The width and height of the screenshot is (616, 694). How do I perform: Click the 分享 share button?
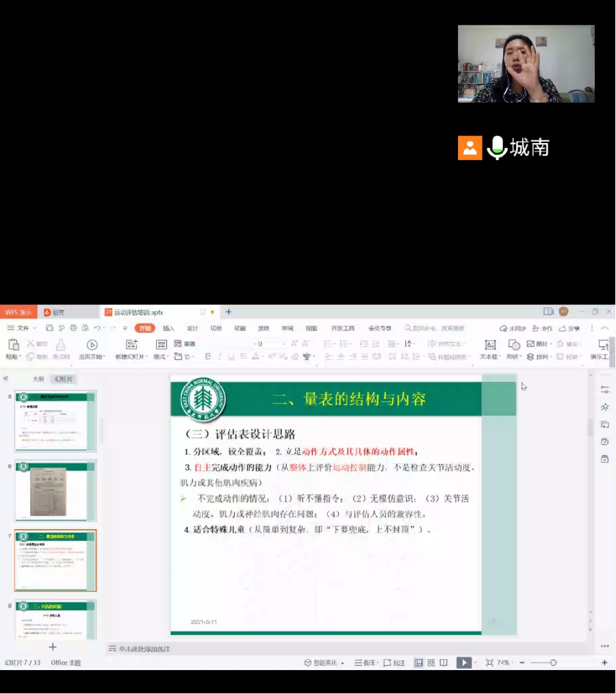pyautogui.click(x=569, y=329)
